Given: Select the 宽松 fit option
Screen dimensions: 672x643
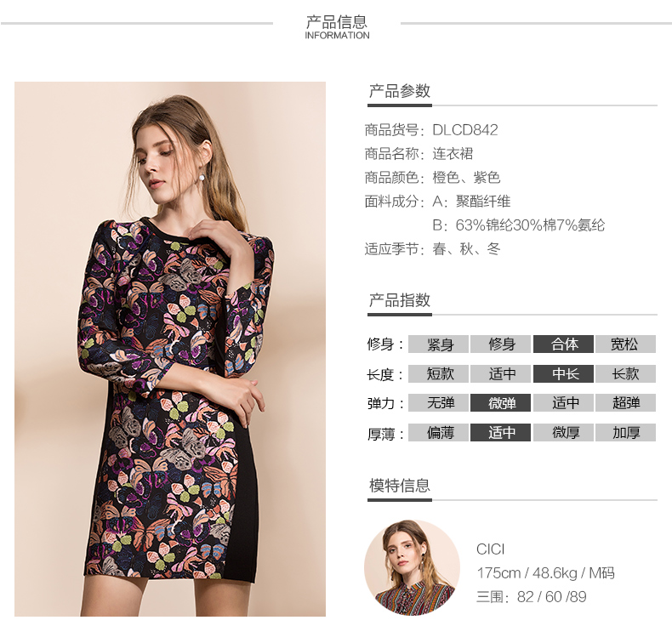Looking at the screenshot, I should [x=625, y=344].
